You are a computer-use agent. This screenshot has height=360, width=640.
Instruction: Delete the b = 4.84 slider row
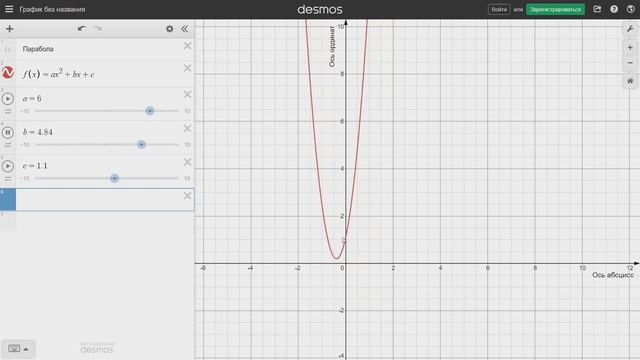187,129
